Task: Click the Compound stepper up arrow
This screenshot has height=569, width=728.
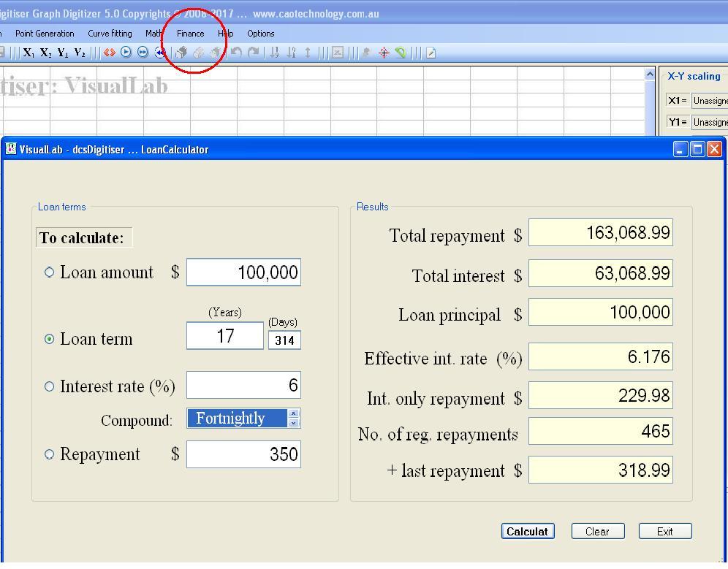Action: 295,414
